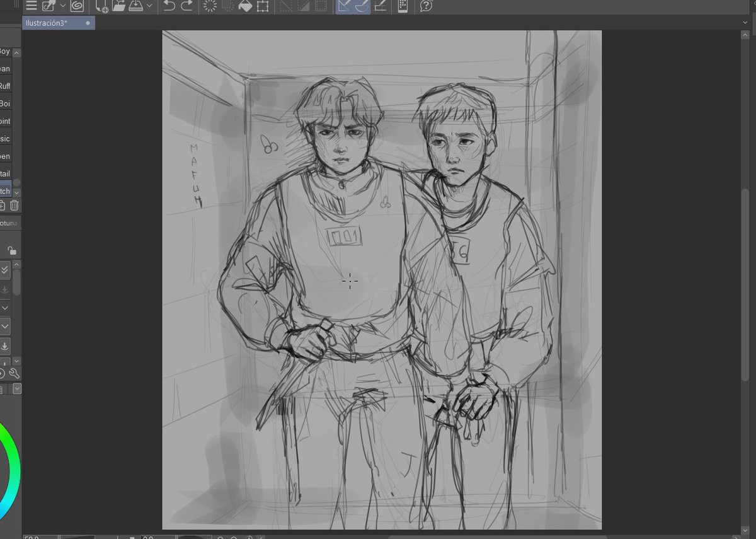
Task: Toggle Snap to Ruler
Action: pos(344,6)
